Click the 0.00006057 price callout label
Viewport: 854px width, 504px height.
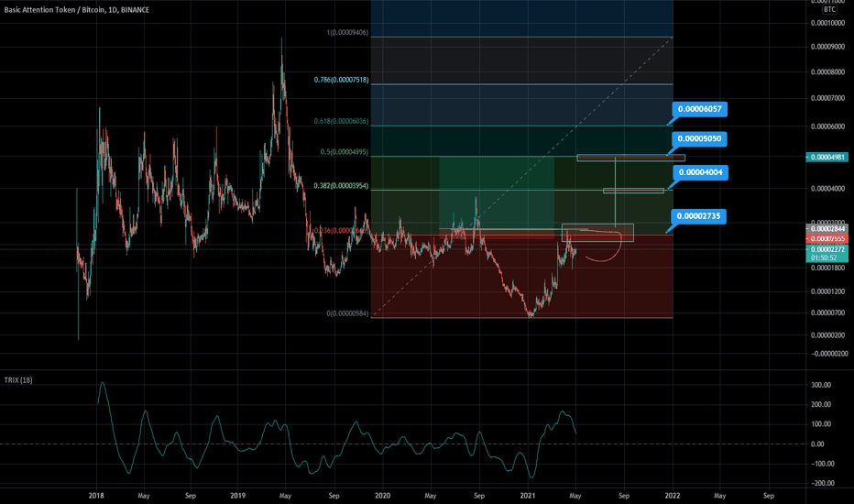(700, 109)
